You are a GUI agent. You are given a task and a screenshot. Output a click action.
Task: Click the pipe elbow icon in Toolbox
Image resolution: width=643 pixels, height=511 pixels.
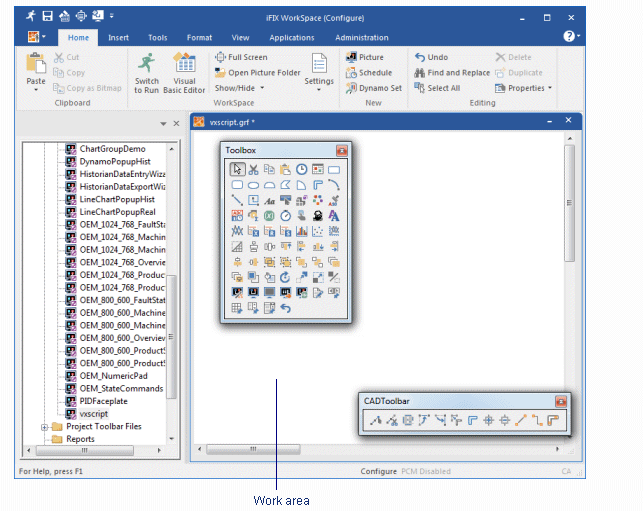pos(317,185)
